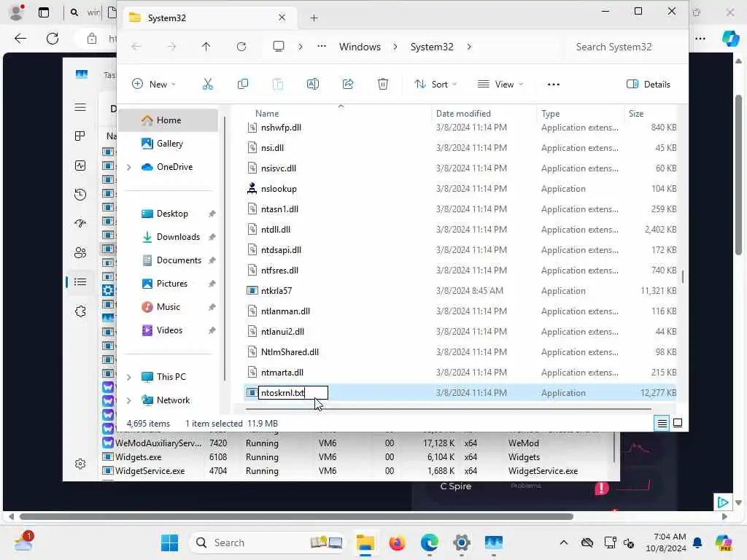This screenshot has width=747, height=560.
Task: Open Task Manager App history icon
Action: 80,194
